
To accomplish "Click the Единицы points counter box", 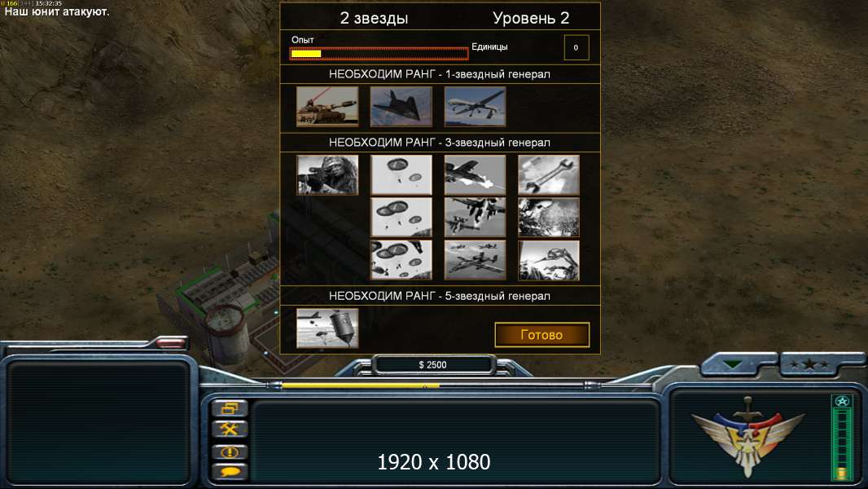I will pyautogui.click(x=576, y=47).
